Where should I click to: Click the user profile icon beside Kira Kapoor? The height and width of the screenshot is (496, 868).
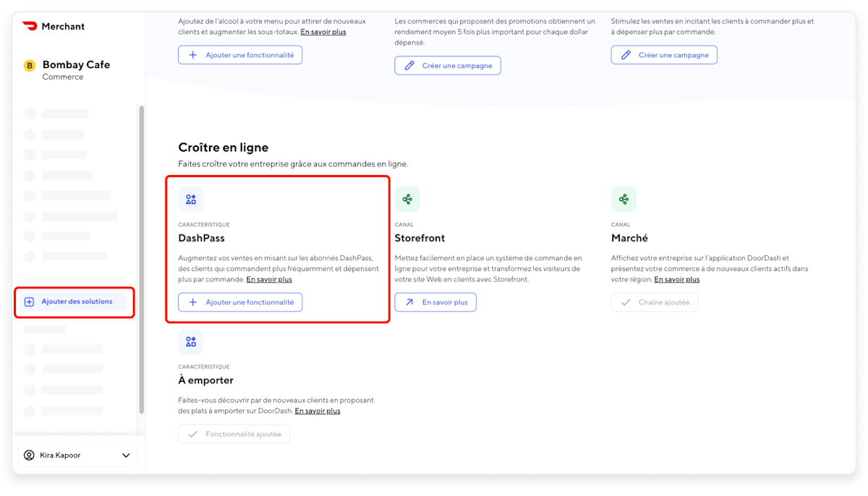29,456
